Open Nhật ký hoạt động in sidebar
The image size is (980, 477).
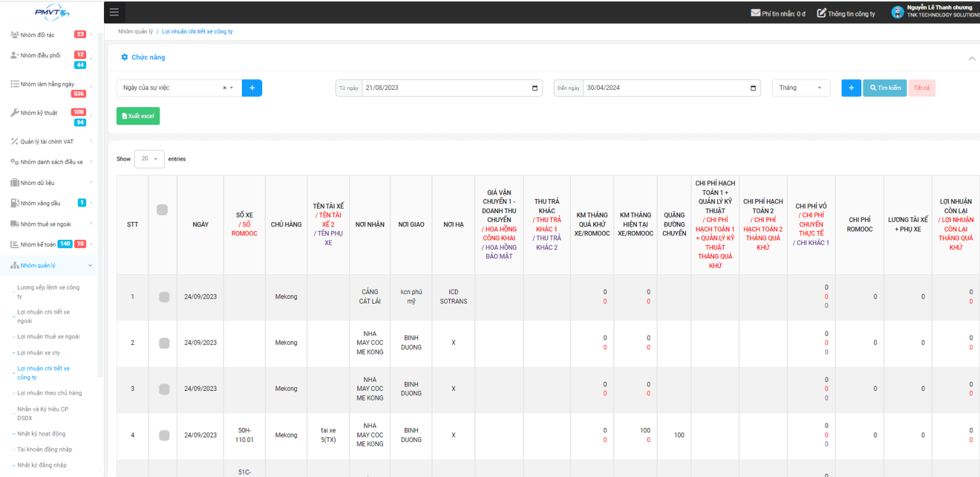click(x=41, y=434)
